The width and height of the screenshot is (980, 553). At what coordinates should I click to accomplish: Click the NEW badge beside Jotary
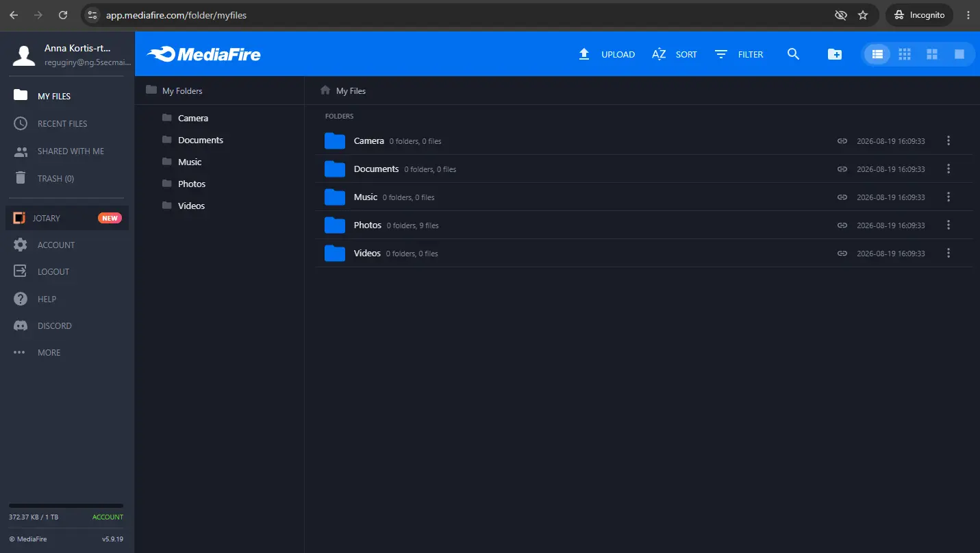click(x=110, y=218)
